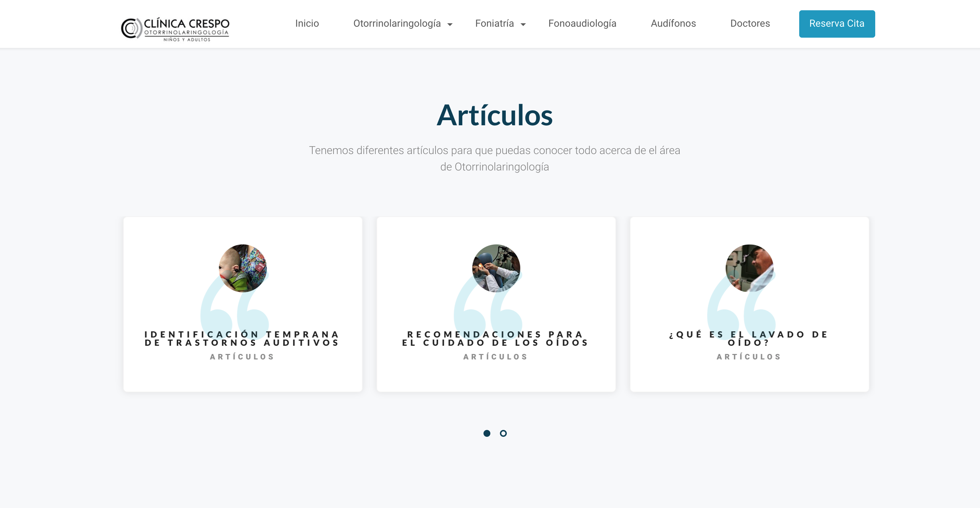
Task: Open the baby hearing test article thumbnail
Action: [x=243, y=268]
